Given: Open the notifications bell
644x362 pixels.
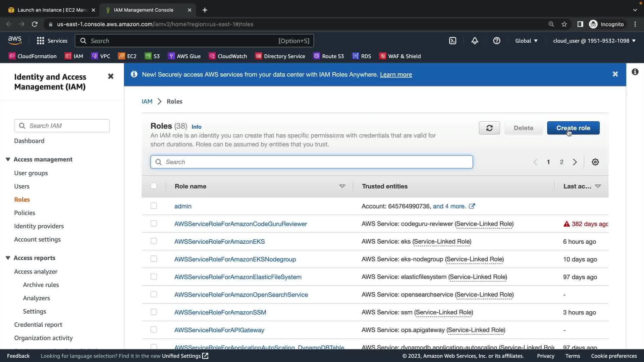Looking at the screenshot, I should 475,41.
